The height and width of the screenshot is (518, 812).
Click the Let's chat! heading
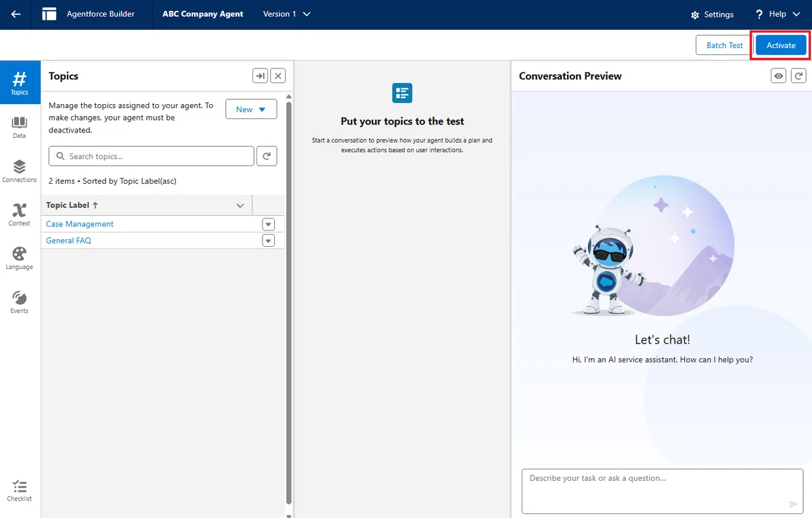pyautogui.click(x=662, y=339)
